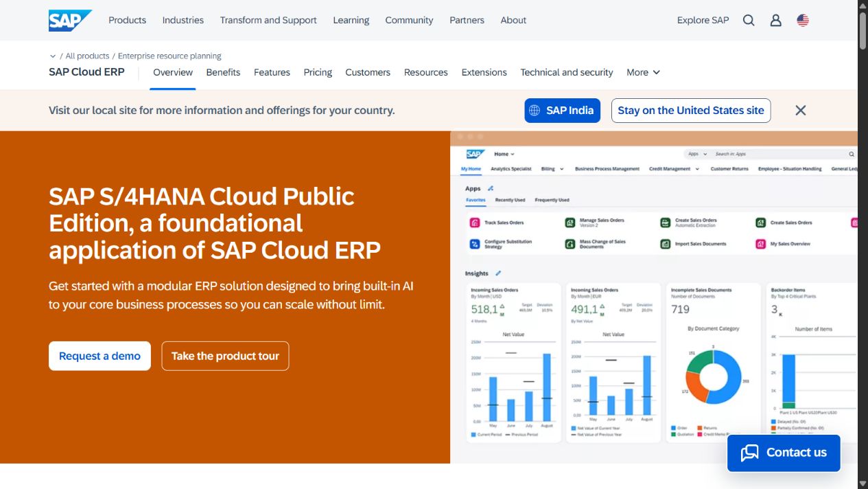Click the '719' Incomplete Sales Documents value

coord(680,309)
